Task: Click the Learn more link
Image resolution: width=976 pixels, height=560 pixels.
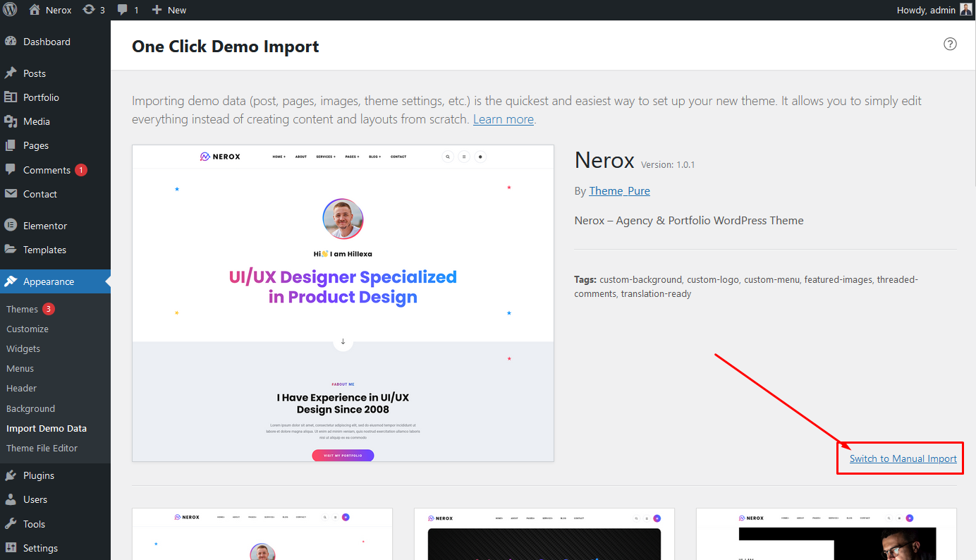Action: pos(504,119)
